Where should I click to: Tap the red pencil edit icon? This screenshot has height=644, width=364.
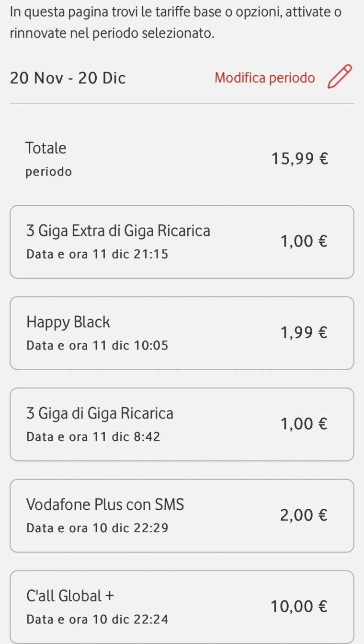[x=339, y=77]
